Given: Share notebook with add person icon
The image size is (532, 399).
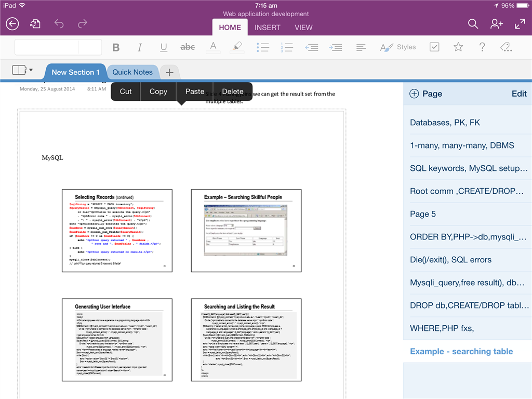Looking at the screenshot, I should (x=497, y=24).
